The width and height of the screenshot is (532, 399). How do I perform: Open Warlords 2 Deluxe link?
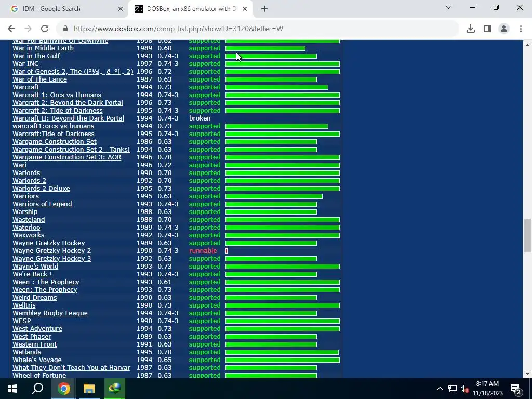click(41, 189)
